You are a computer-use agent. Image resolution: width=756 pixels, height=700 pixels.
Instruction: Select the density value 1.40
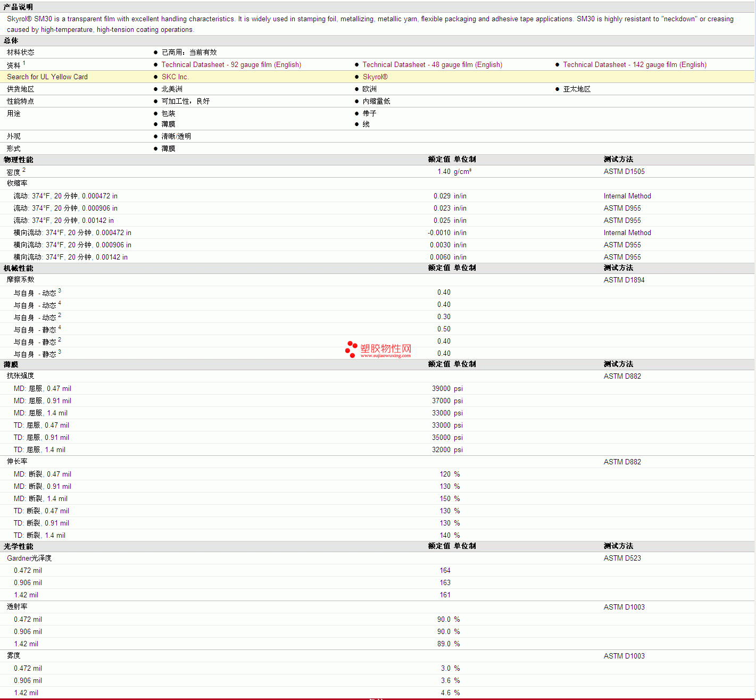(x=444, y=171)
